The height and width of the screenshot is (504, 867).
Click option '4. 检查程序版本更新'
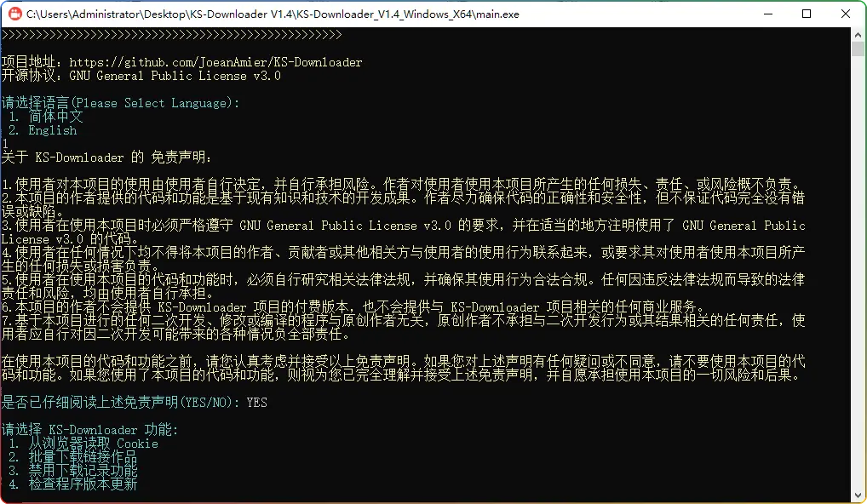coord(73,484)
